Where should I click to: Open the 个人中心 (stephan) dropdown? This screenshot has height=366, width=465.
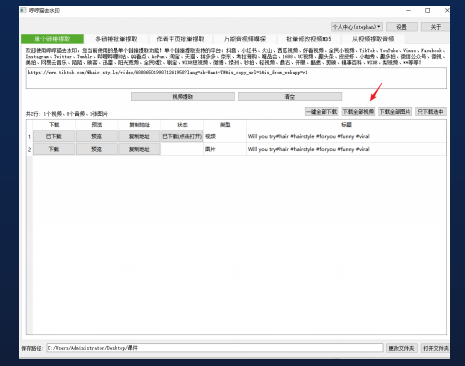point(357,27)
